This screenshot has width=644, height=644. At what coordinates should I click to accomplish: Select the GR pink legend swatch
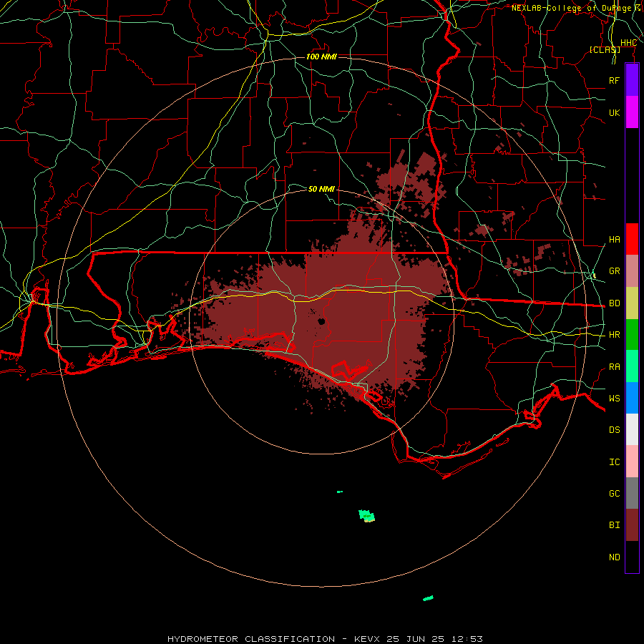point(632,271)
